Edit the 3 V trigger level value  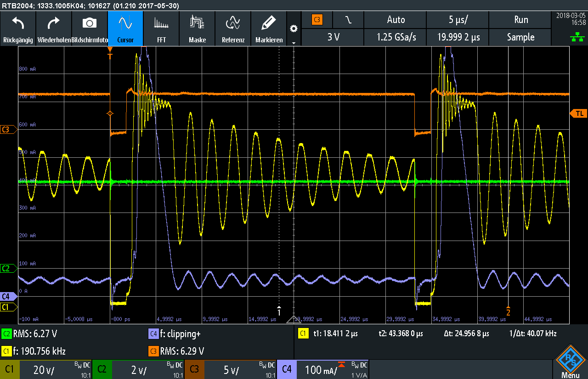click(x=333, y=37)
